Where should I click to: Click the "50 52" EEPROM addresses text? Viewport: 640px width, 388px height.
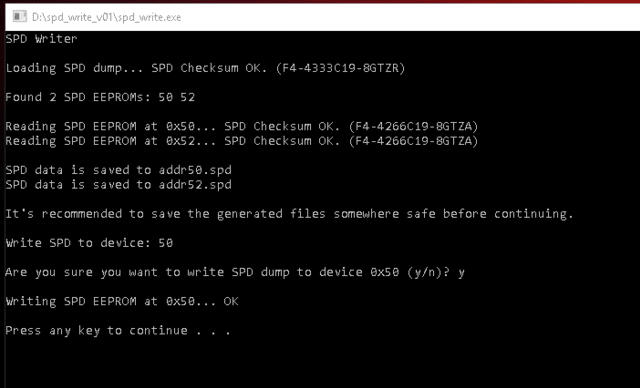point(177,97)
